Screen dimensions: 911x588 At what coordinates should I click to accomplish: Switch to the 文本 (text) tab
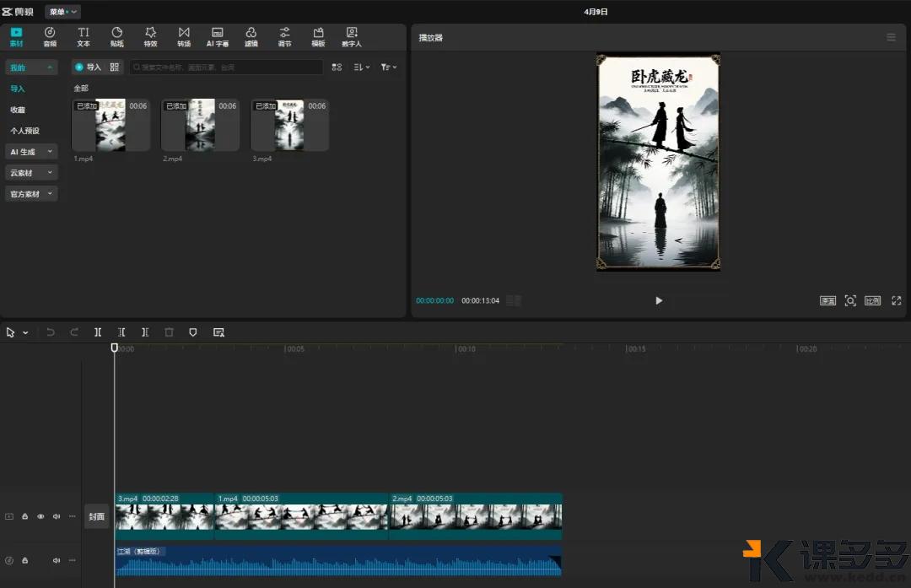[84, 36]
